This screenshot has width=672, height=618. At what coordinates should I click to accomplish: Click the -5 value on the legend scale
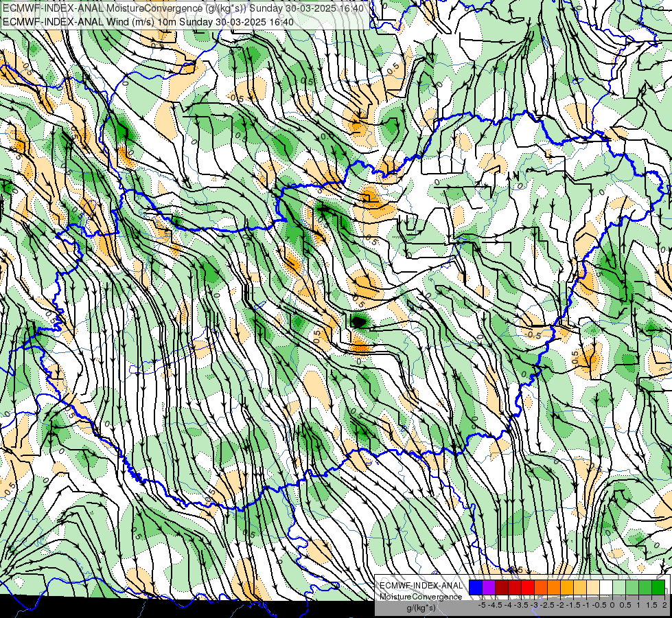[482, 605]
